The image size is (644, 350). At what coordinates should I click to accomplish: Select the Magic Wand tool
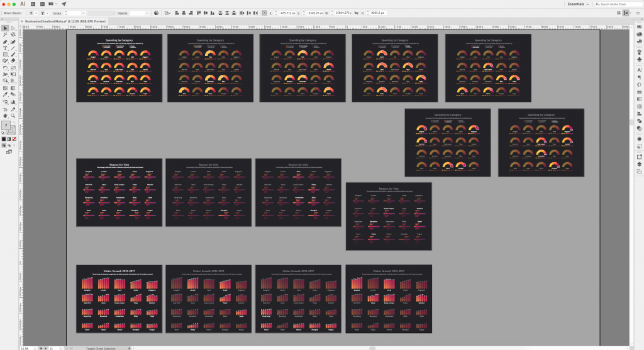pos(5,35)
